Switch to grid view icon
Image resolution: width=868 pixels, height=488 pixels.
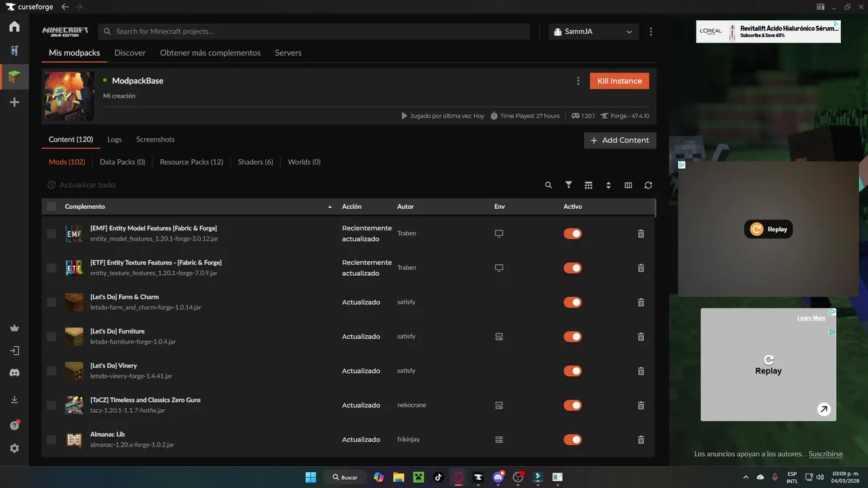tap(589, 185)
